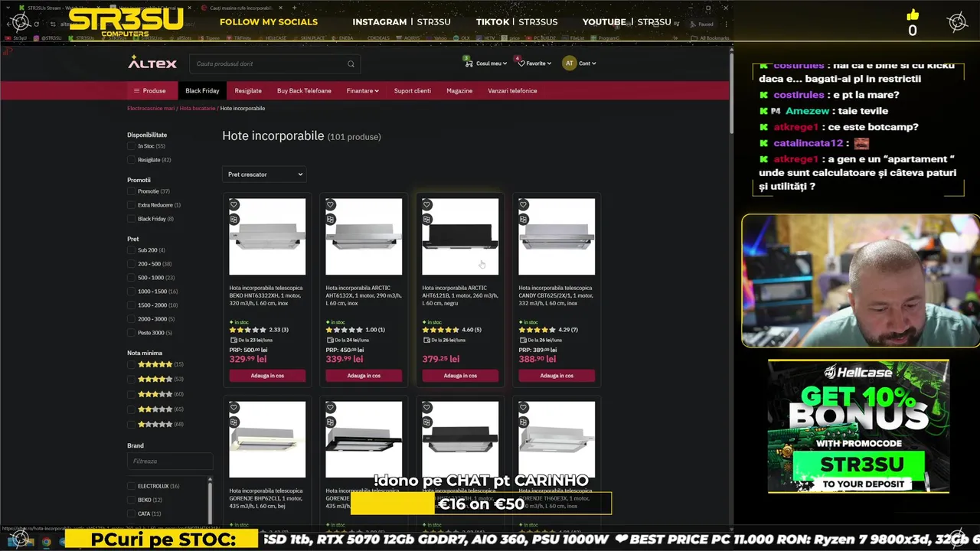980x551 pixels.
Task: Go to Hota bucatarie breadcrumb
Action: pos(198,108)
